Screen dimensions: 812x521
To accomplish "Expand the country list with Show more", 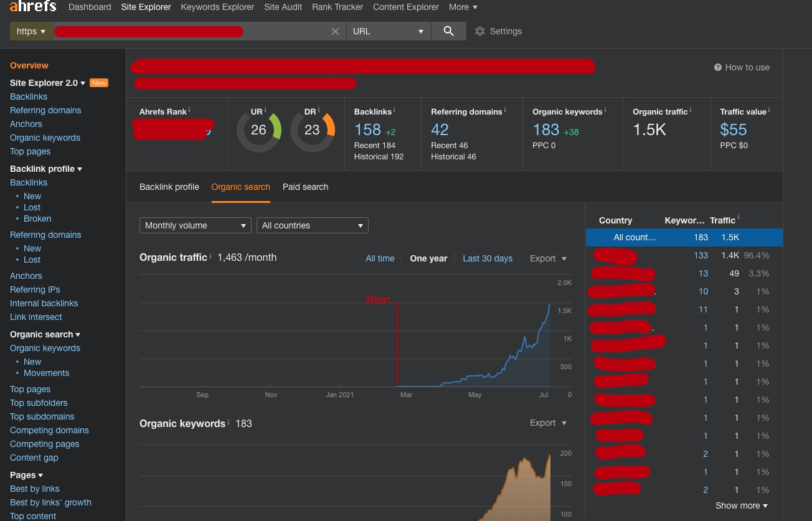I will coord(742,505).
